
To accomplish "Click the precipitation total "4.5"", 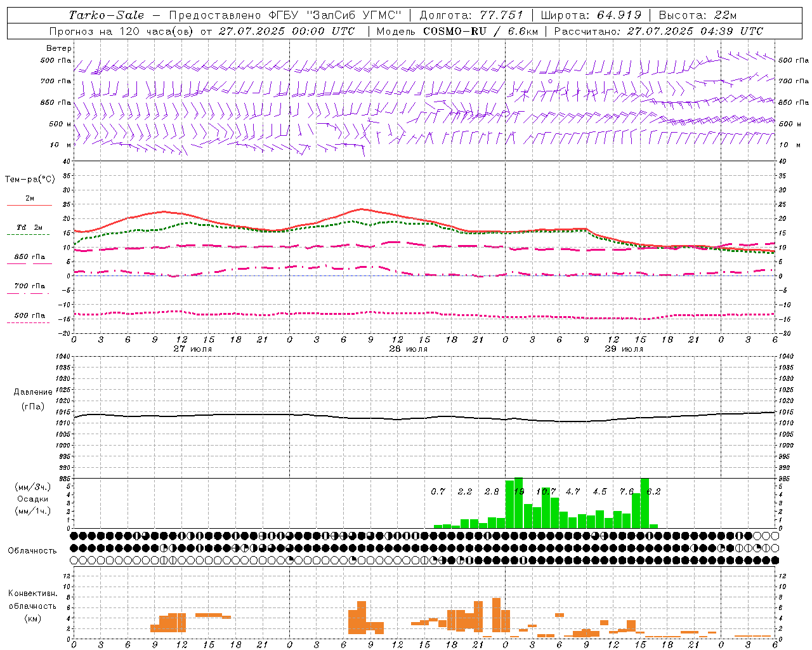I will tap(599, 491).
